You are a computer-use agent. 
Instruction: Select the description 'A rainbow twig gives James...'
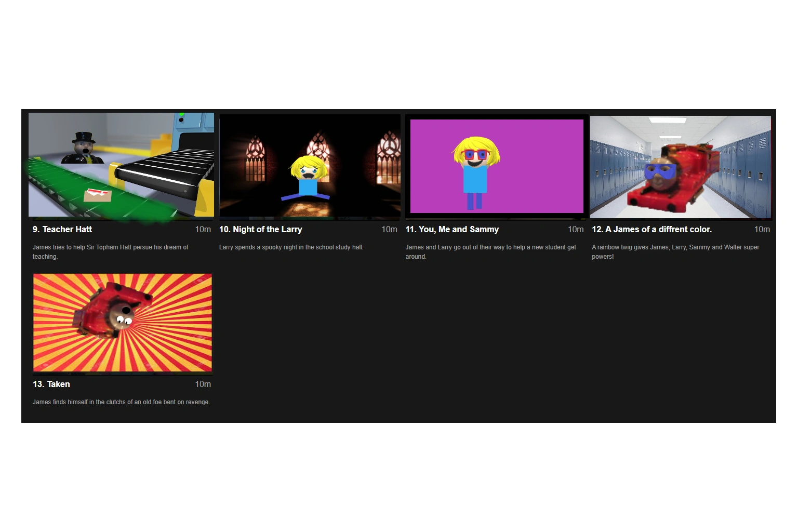pos(676,252)
